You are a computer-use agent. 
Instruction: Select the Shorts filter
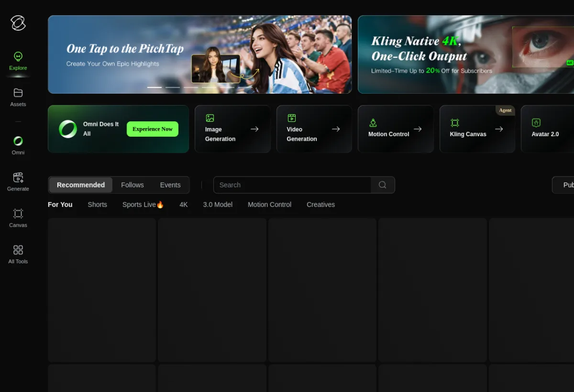[98, 205]
